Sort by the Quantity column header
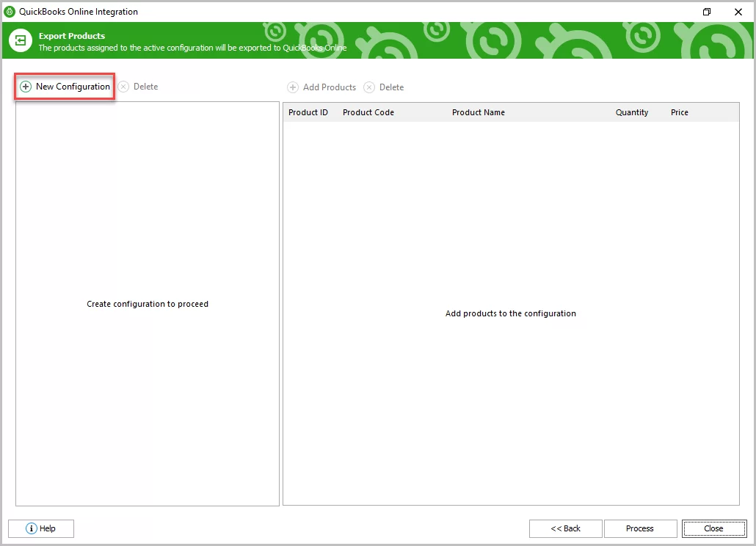Image resolution: width=756 pixels, height=546 pixels. [632, 112]
